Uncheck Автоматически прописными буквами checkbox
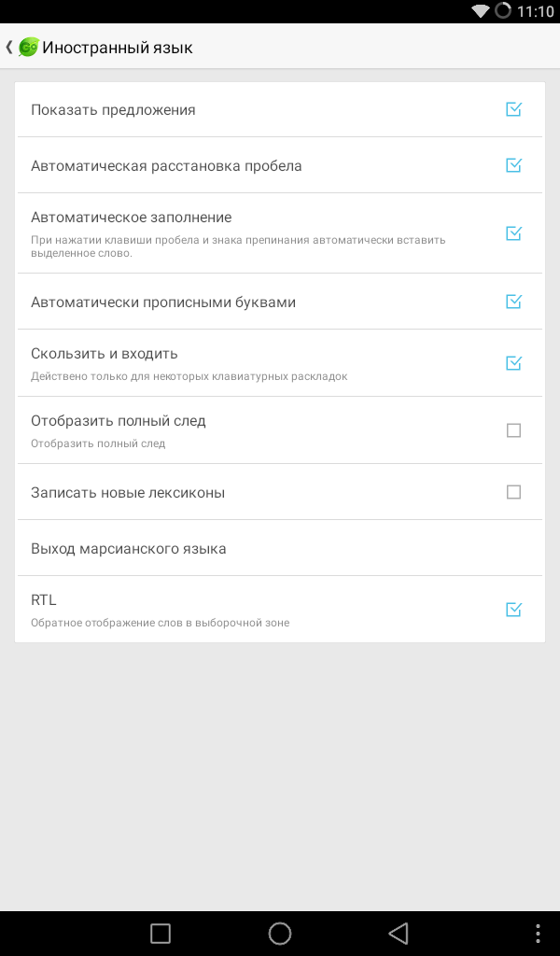560x956 pixels. coord(513,302)
